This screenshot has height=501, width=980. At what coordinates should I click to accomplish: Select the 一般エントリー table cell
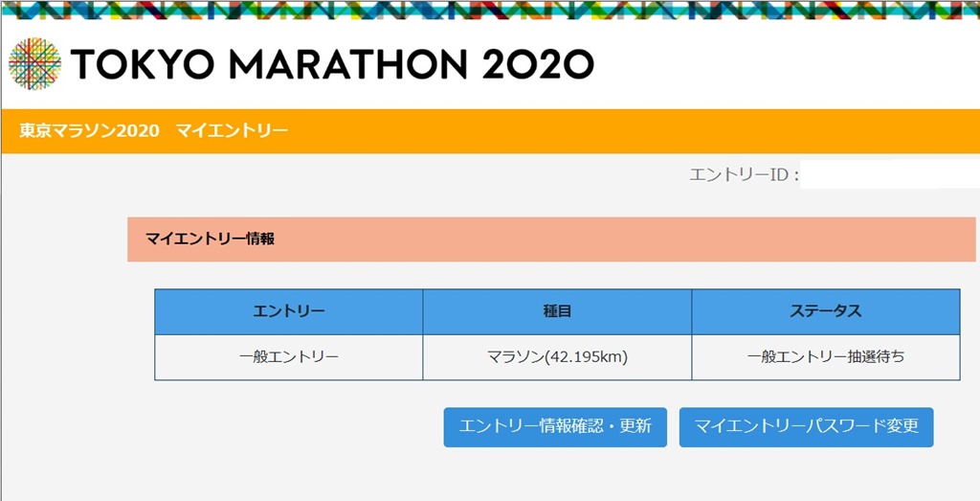click(x=289, y=357)
